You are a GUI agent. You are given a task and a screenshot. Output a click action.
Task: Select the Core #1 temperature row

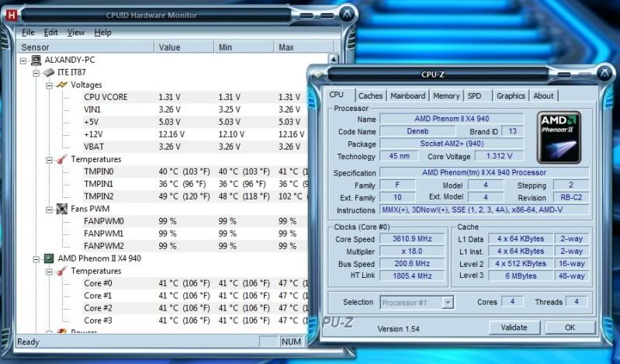pyautogui.click(x=195, y=296)
